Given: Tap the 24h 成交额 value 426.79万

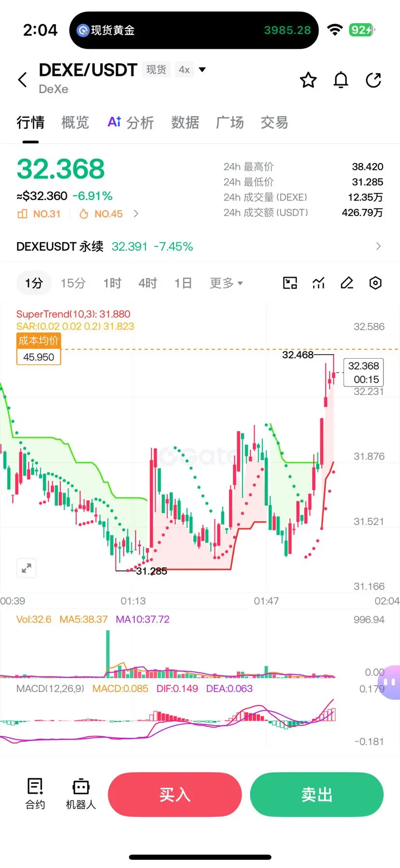Looking at the screenshot, I should pyautogui.click(x=362, y=213).
